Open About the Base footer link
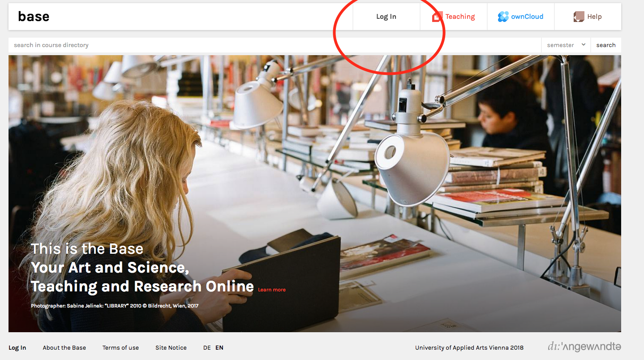 pyautogui.click(x=64, y=347)
